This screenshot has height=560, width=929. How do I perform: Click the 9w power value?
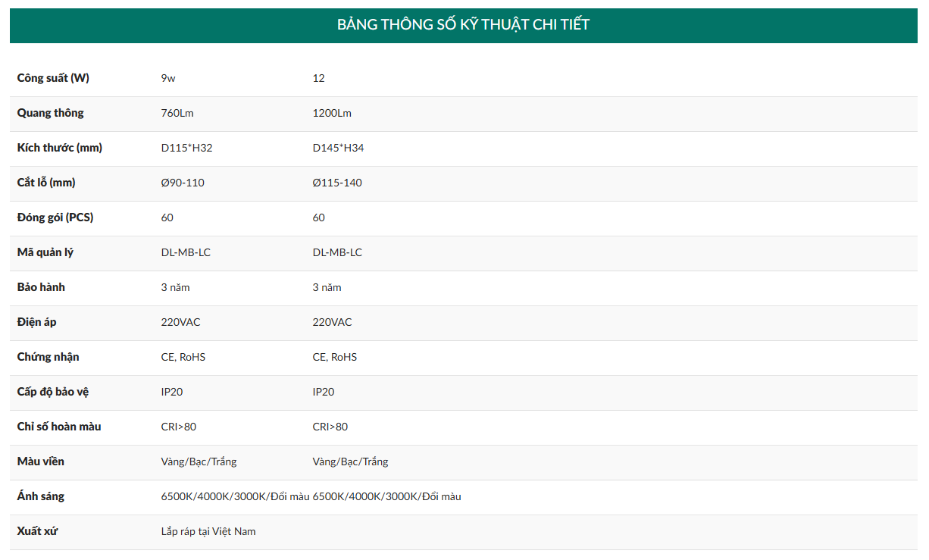[168, 78]
